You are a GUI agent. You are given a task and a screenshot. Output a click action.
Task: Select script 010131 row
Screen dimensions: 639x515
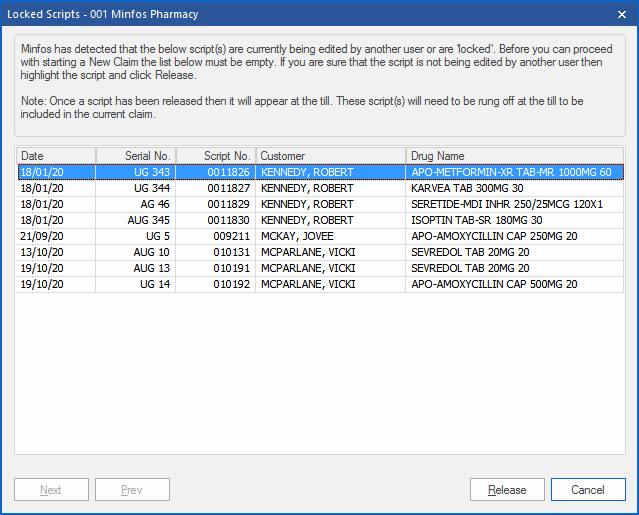click(x=320, y=252)
